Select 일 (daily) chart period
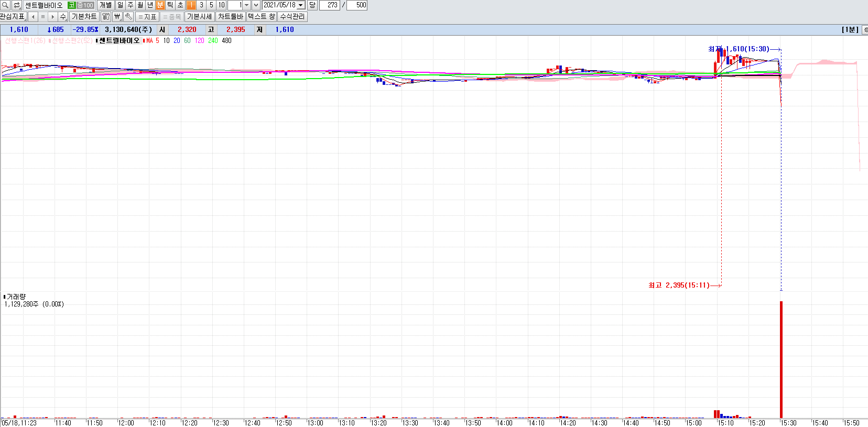 click(x=121, y=5)
